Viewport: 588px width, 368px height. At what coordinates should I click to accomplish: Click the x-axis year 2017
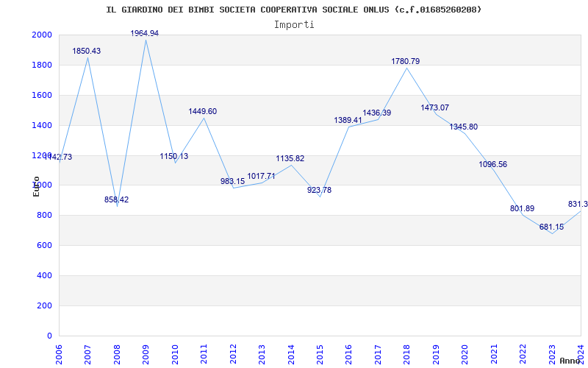point(378,354)
